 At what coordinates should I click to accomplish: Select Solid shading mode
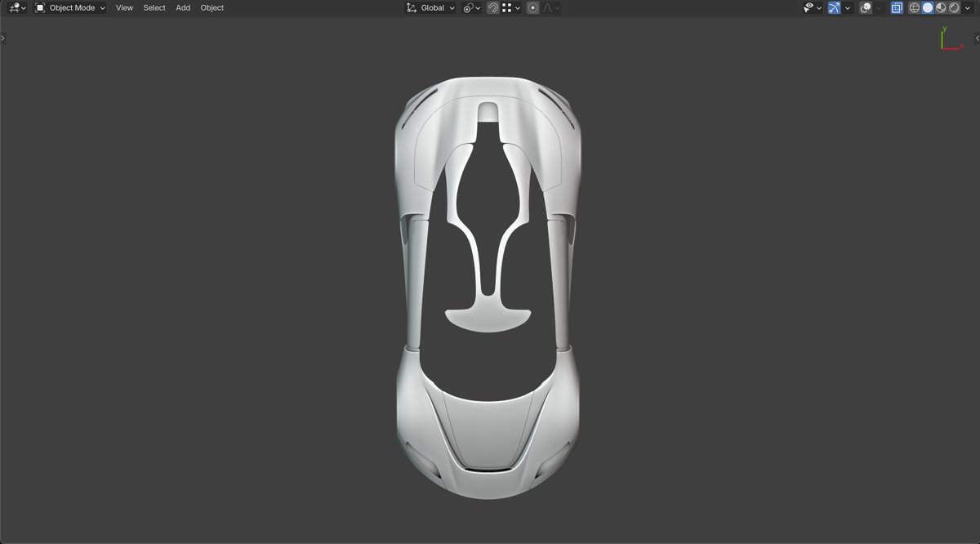point(928,7)
